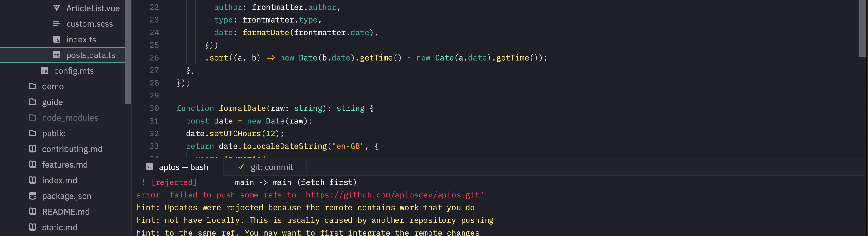Switch to the aplos — bash terminal tab
The width and height of the screenshot is (868, 236).
pos(178,167)
